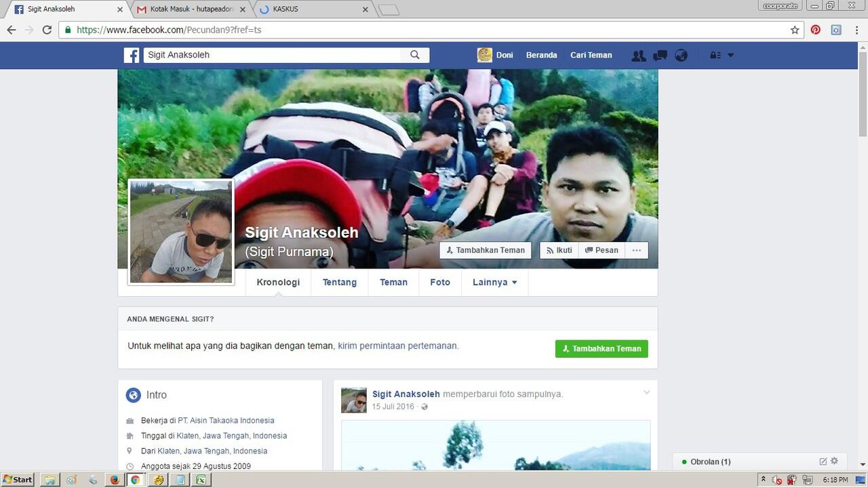The height and width of the screenshot is (488, 868).
Task: Open a new browser tab
Action: (x=389, y=9)
